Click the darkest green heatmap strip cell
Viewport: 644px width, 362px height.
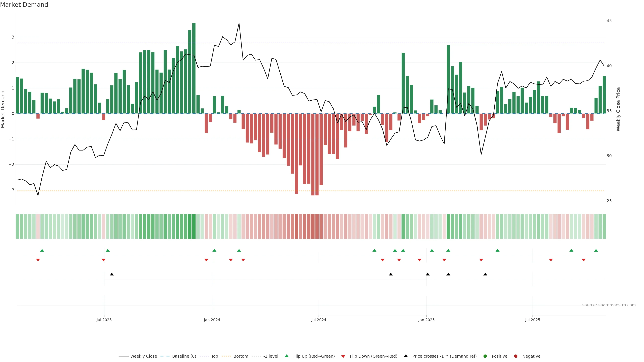(194, 226)
